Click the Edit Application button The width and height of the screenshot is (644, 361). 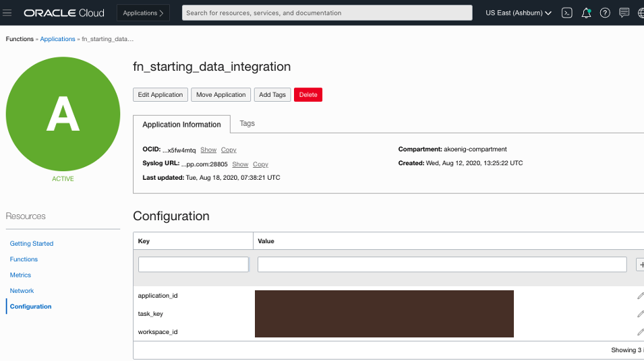160,94
